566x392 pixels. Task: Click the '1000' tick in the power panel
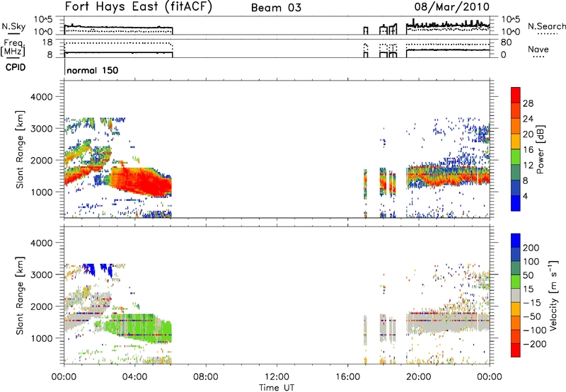click(41, 192)
